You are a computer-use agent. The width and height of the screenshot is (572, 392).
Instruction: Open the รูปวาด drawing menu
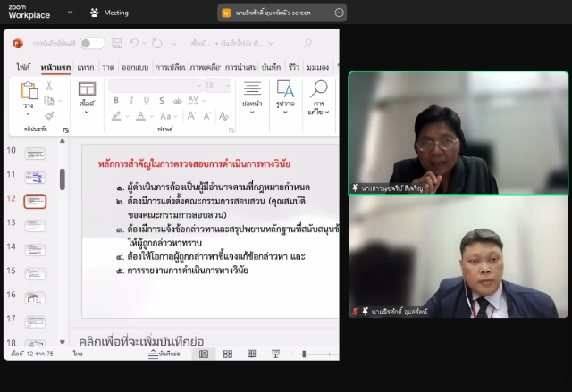[x=285, y=97]
